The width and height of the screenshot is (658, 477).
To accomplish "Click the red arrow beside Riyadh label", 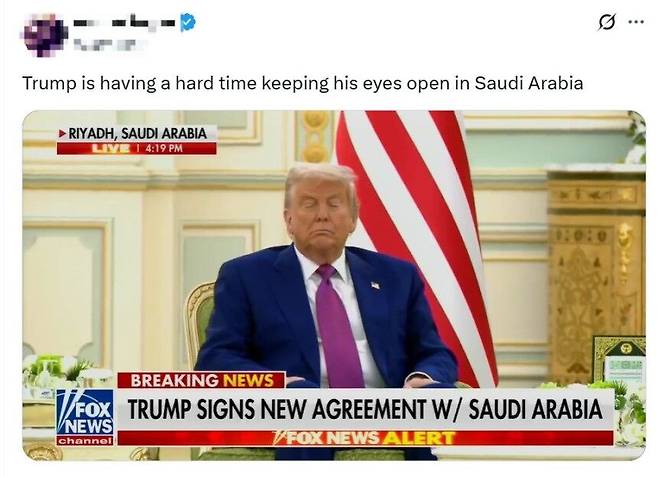I will click(x=63, y=134).
